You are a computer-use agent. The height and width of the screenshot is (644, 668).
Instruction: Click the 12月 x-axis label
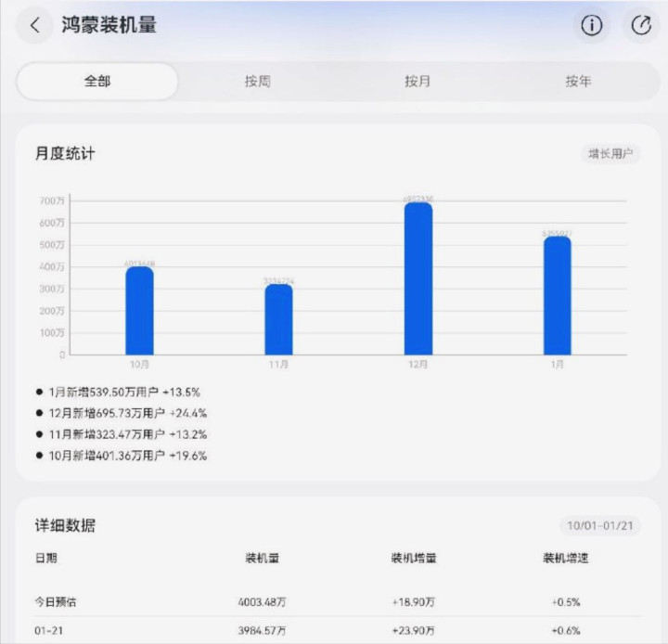(x=417, y=365)
